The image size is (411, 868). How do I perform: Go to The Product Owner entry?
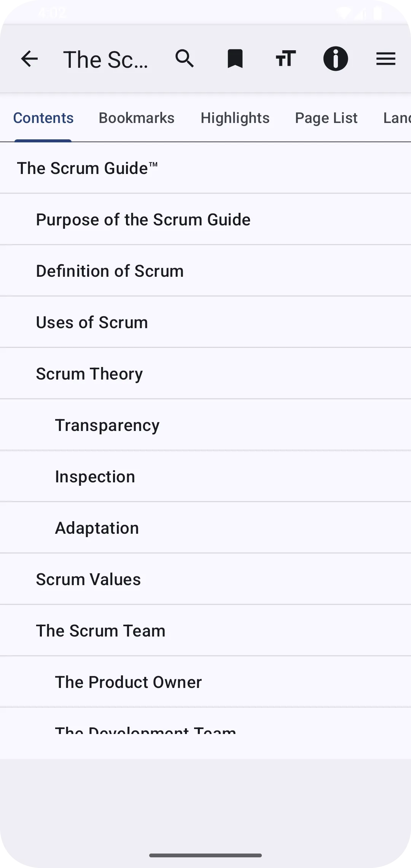(x=205, y=682)
